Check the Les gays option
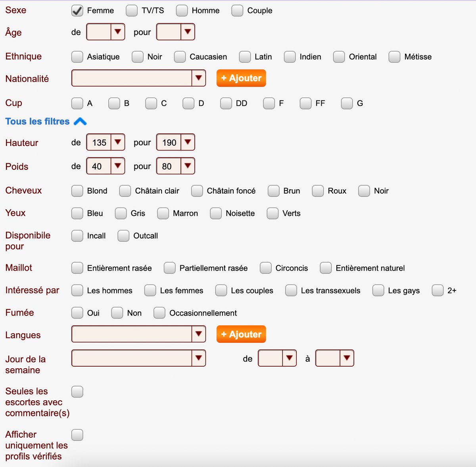Screen dimensions: 476x467 point(378,290)
